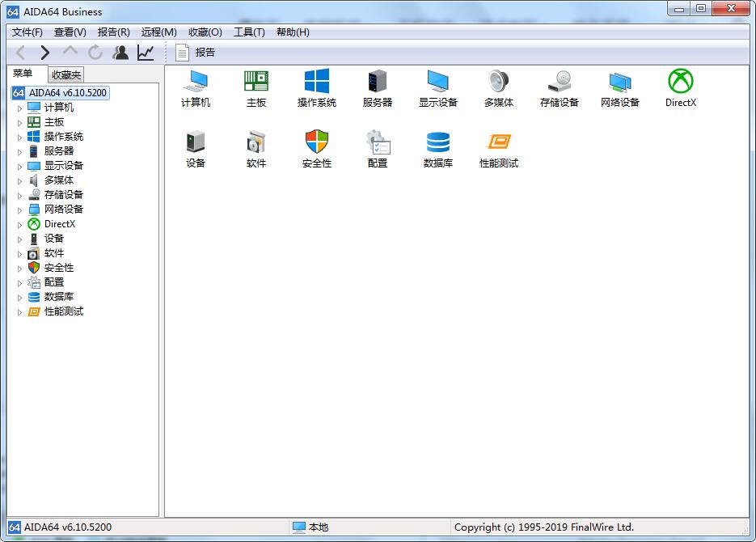756x542 pixels.
Task: Click the 报告 report button in toolbar
Action: 196,52
